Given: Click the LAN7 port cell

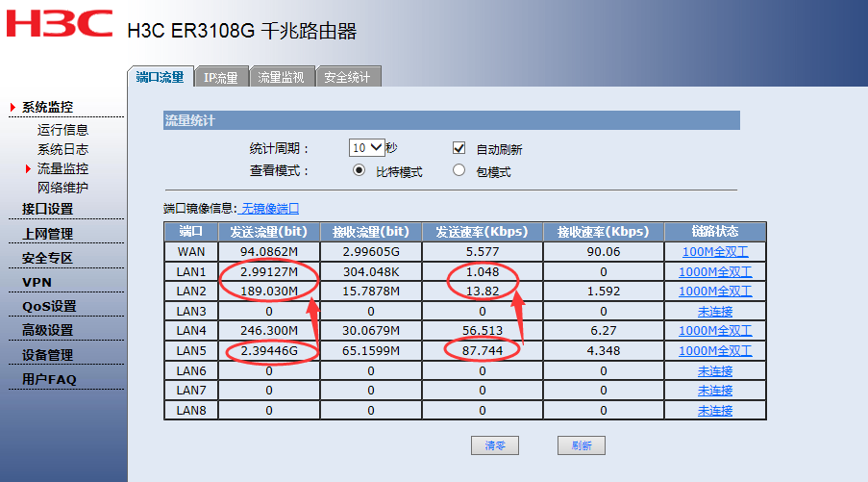Looking at the screenshot, I should pos(191,391).
